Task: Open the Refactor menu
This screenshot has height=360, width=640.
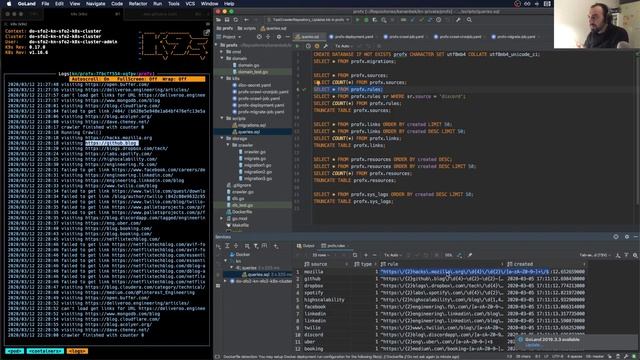Action: 138,4
